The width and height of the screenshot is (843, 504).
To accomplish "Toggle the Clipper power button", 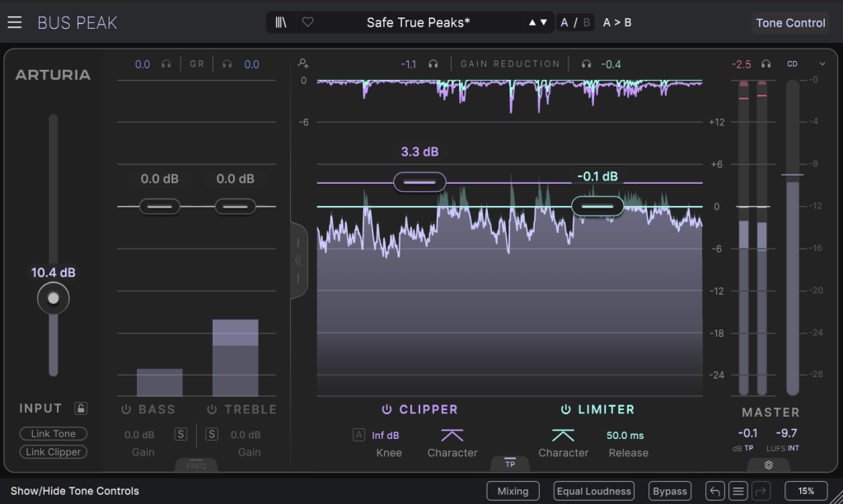I will 386,409.
